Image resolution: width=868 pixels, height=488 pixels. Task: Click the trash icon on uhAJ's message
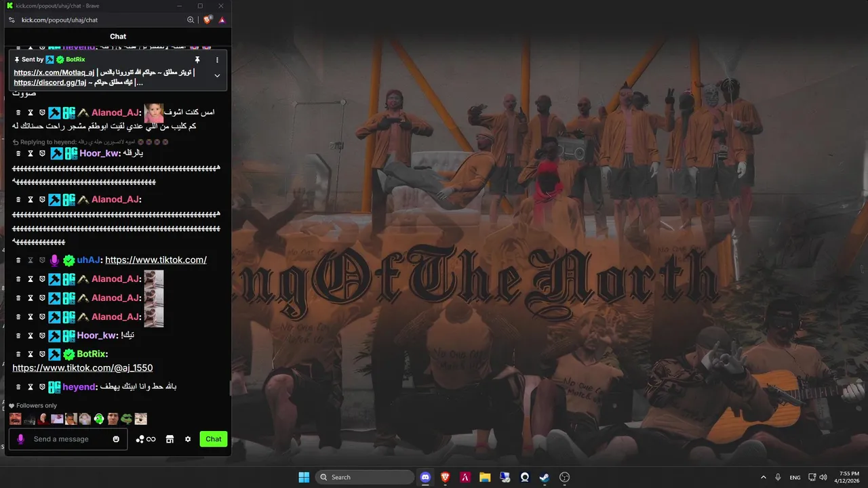pyautogui.click(x=18, y=260)
